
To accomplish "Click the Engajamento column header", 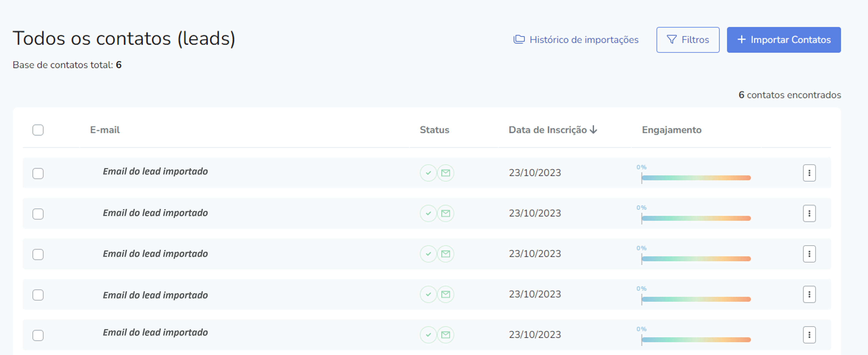I will pos(672,130).
